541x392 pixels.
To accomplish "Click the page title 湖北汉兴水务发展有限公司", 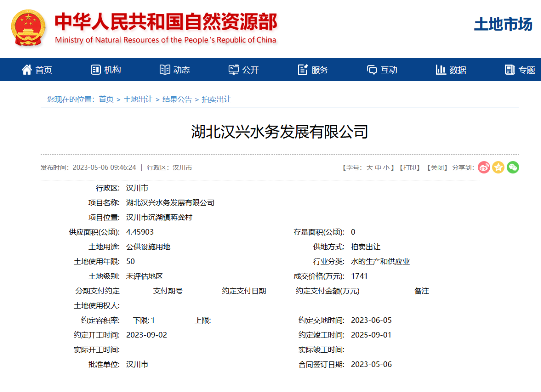I will tap(280, 132).
